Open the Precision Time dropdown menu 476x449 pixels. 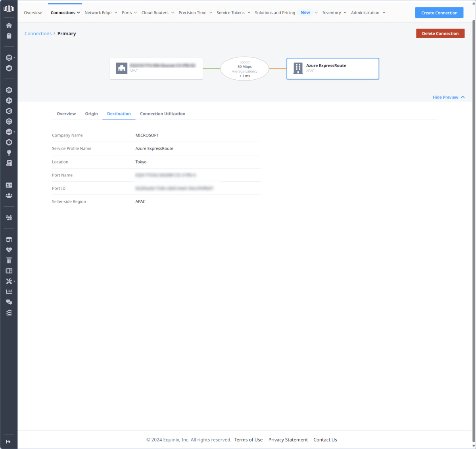coord(195,13)
